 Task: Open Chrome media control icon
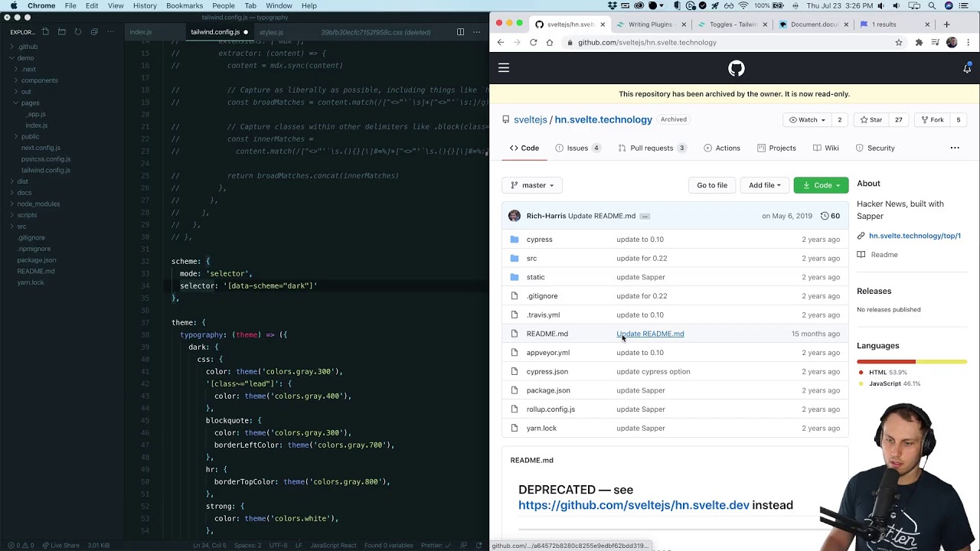935,43
